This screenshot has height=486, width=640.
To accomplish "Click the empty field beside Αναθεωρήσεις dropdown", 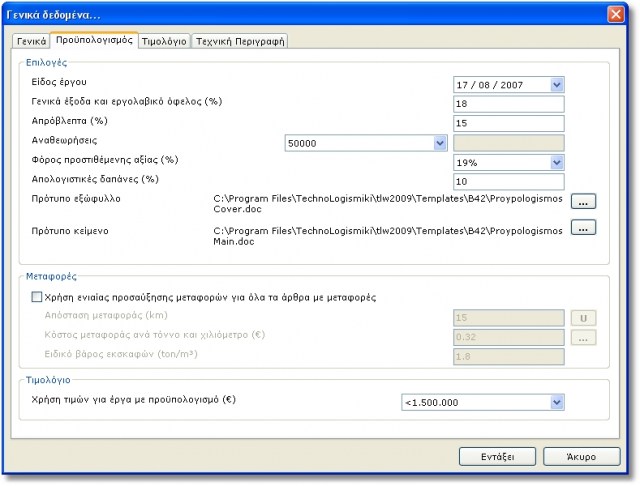I will [x=509, y=143].
